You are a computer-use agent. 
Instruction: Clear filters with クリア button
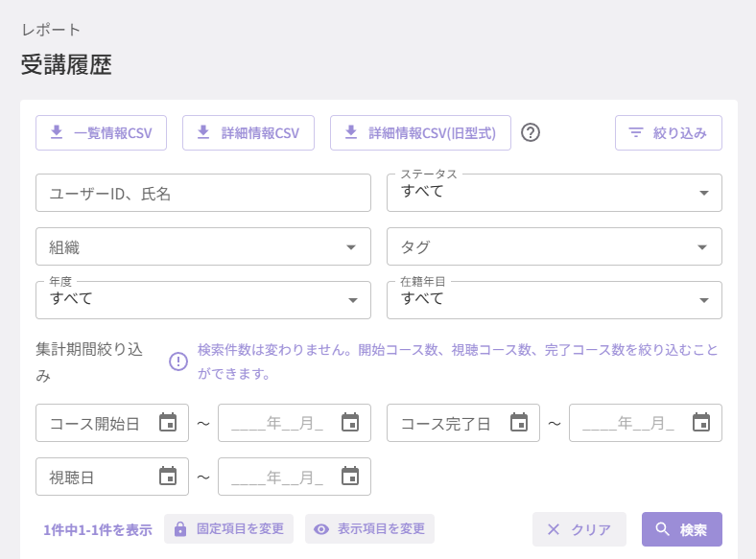579,529
